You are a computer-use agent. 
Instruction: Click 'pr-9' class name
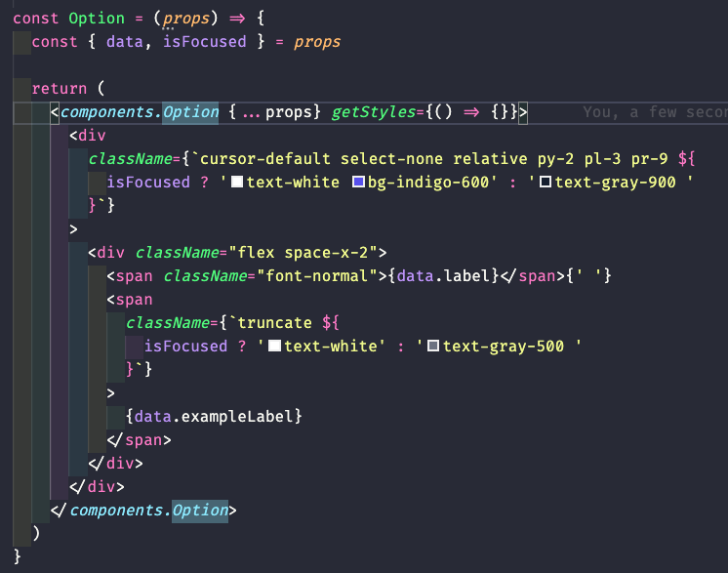(649, 159)
